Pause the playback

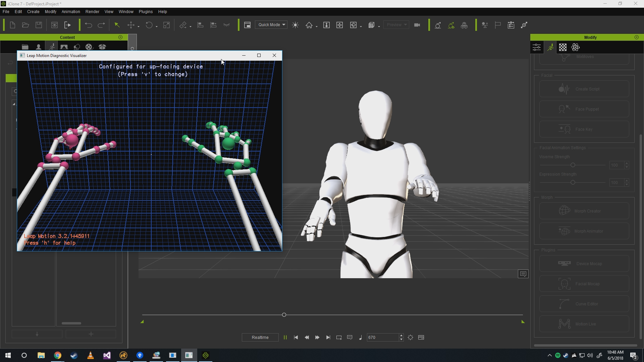point(285,338)
